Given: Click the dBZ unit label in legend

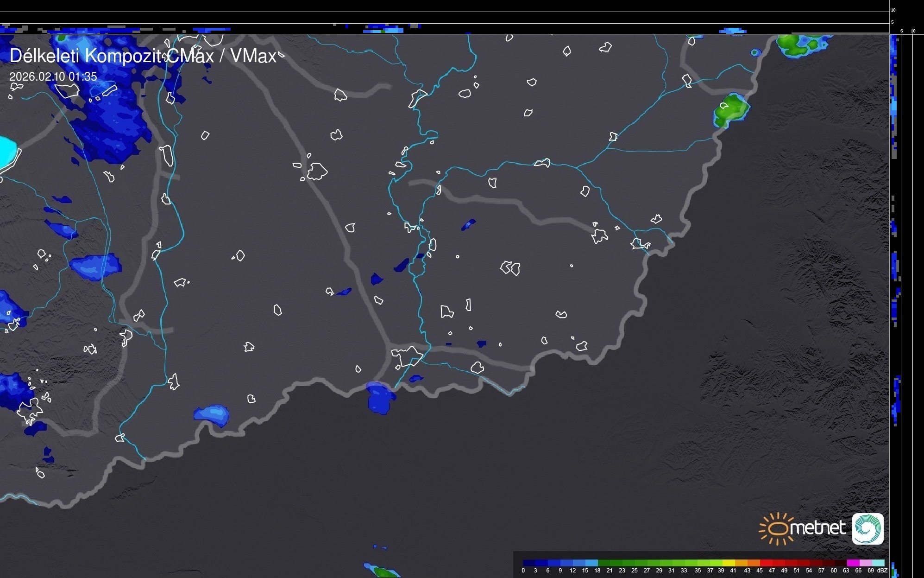Looking at the screenshot, I should click(882, 571).
